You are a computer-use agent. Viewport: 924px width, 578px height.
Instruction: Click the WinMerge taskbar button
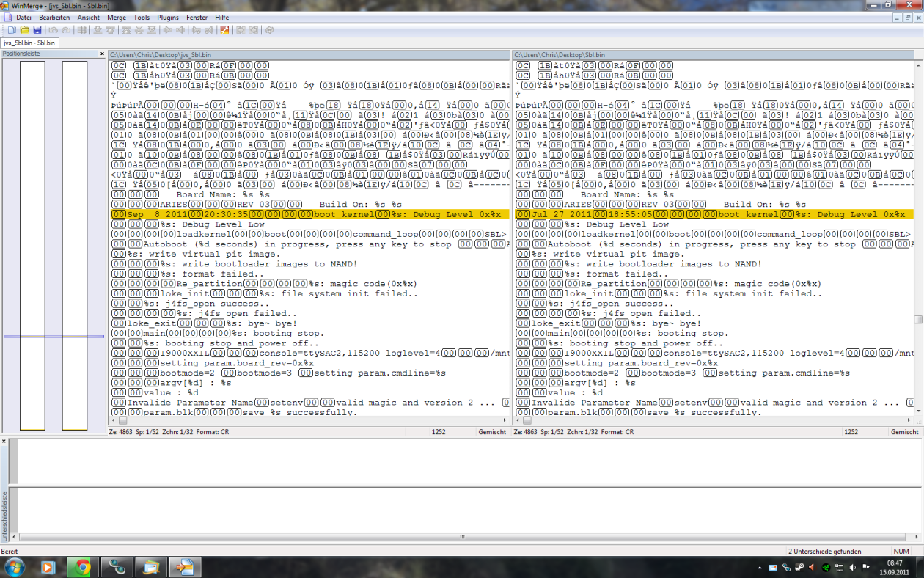(186, 567)
